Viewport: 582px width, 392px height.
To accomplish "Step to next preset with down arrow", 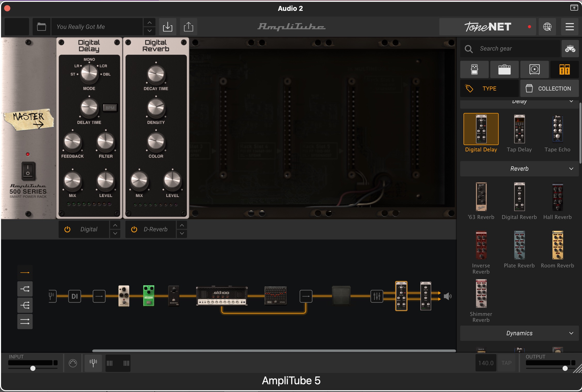I will (x=150, y=31).
